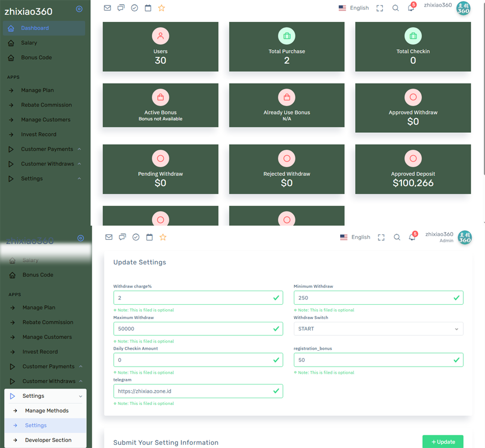The width and height of the screenshot is (485, 448).
Task: Click the Minimum Withdraw input field
Action: coord(373,298)
